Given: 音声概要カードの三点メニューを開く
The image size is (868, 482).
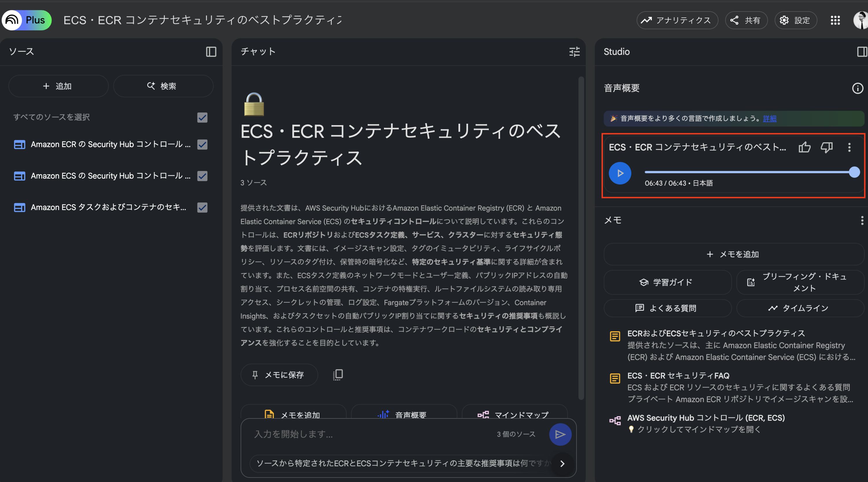Looking at the screenshot, I should pos(849,148).
